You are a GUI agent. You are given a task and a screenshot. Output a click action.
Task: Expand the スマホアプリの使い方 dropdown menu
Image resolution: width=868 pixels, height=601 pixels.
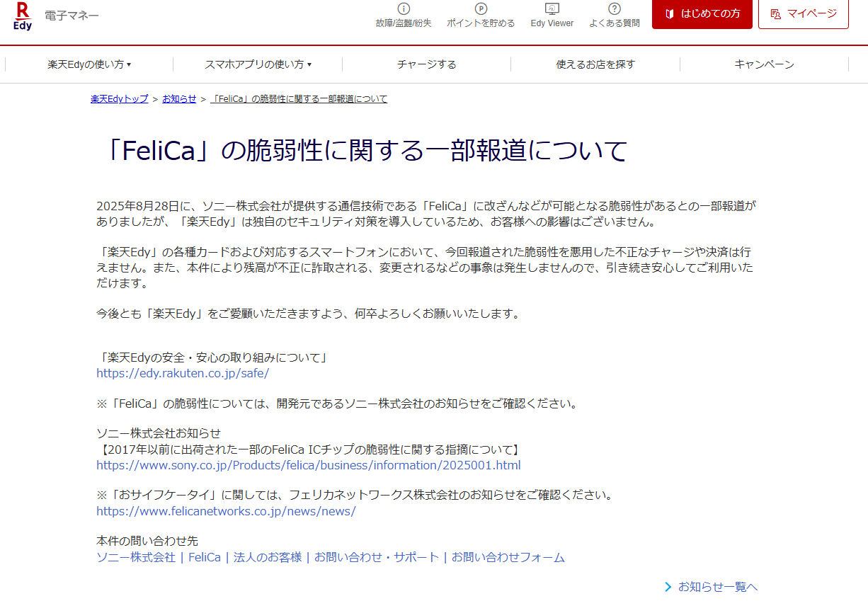(258, 64)
